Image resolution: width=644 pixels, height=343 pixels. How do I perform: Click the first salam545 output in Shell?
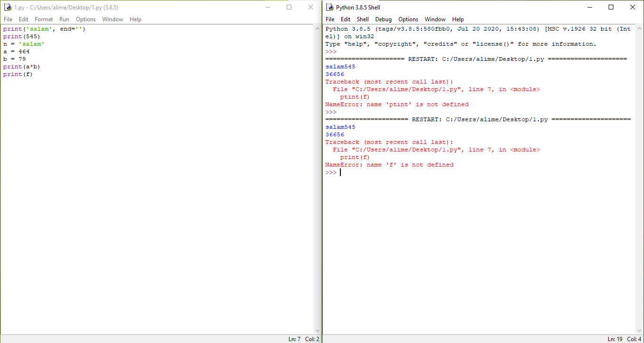tap(340, 67)
